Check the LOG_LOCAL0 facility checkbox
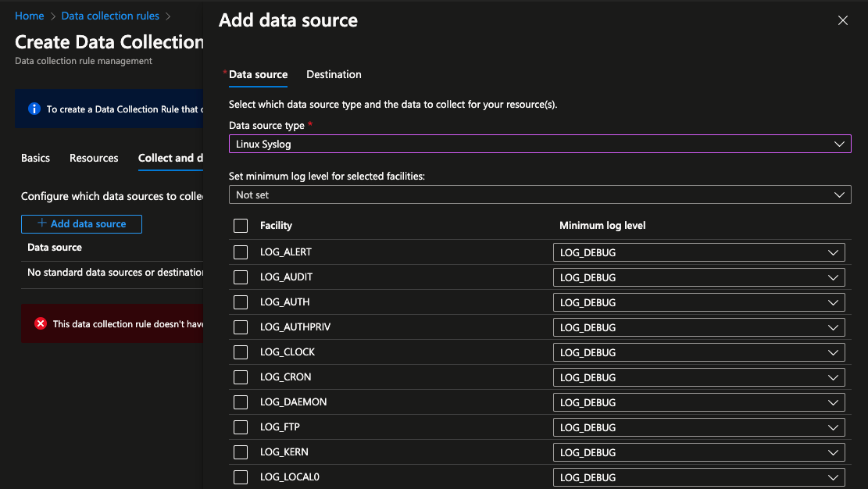868x489 pixels. coord(241,477)
